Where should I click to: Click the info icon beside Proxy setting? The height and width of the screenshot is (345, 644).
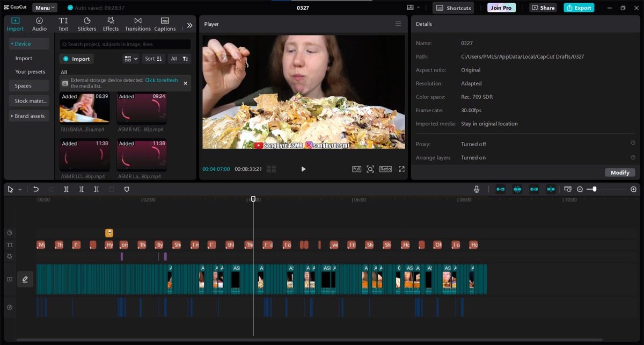click(x=633, y=144)
